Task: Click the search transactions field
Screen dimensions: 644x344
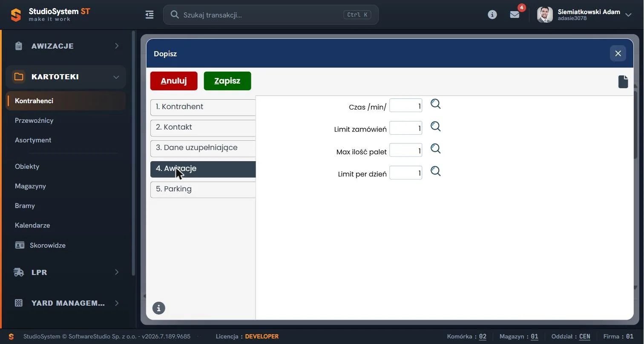Action: pyautogui.click(x=271, y=14)
